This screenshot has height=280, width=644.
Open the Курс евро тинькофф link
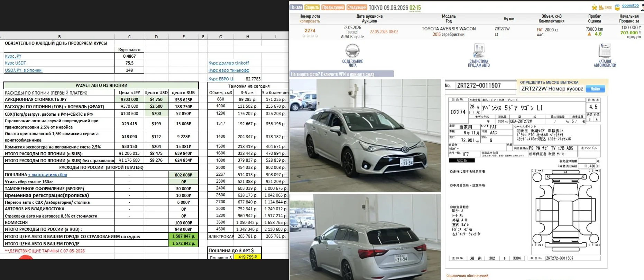[229, 70]
